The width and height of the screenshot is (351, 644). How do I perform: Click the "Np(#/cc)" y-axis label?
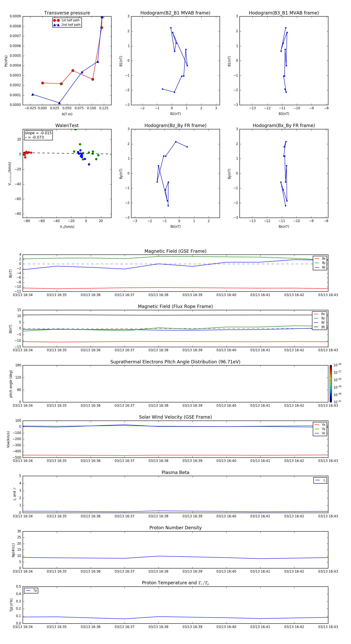click(13, 550)
